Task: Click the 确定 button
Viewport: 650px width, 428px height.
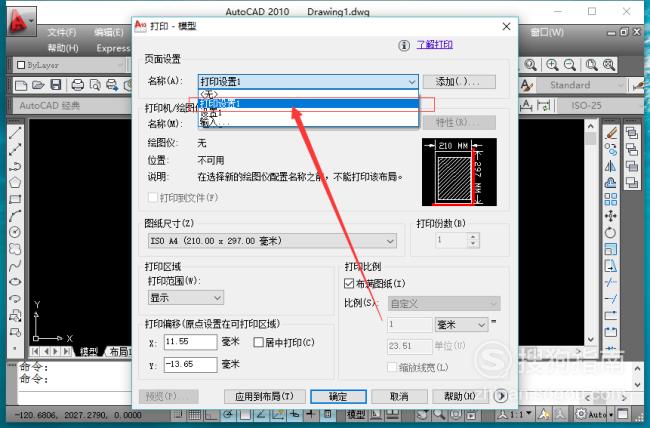Action: [338, 396]
